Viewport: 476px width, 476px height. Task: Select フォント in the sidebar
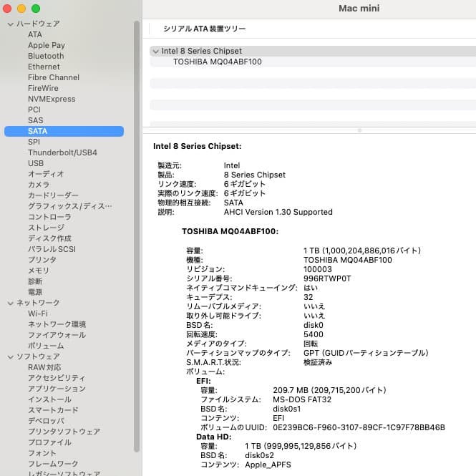pos(42,453)
